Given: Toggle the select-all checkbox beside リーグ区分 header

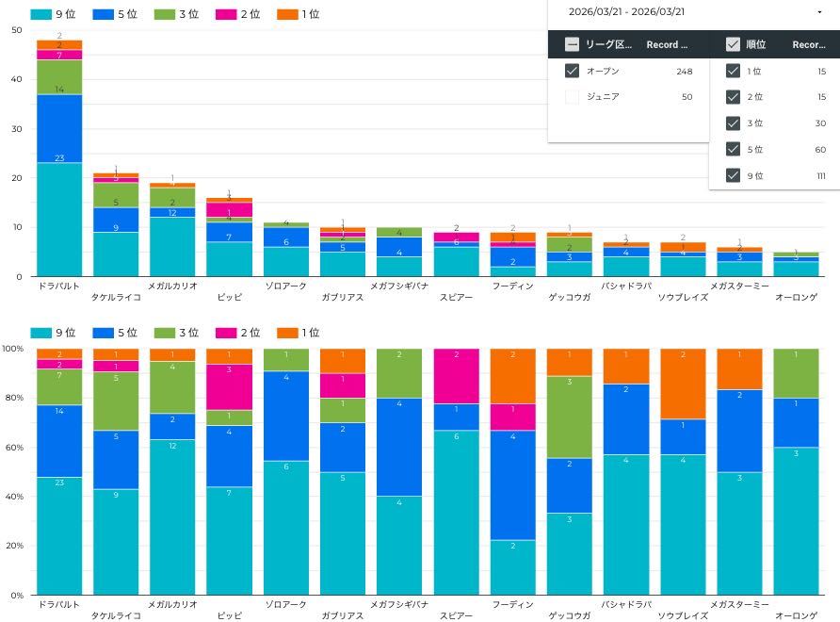Looking at the screenshot, I should [572, 44].
